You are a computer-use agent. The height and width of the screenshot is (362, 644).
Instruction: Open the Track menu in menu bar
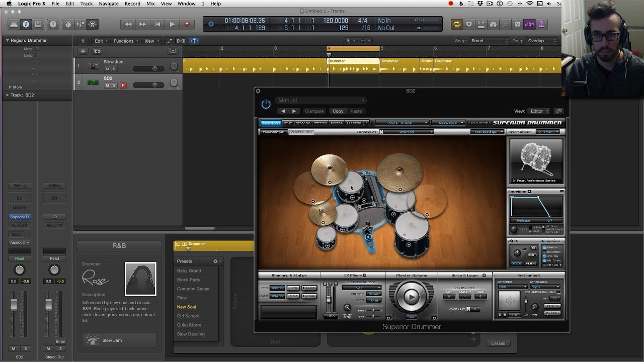[87, 4]
